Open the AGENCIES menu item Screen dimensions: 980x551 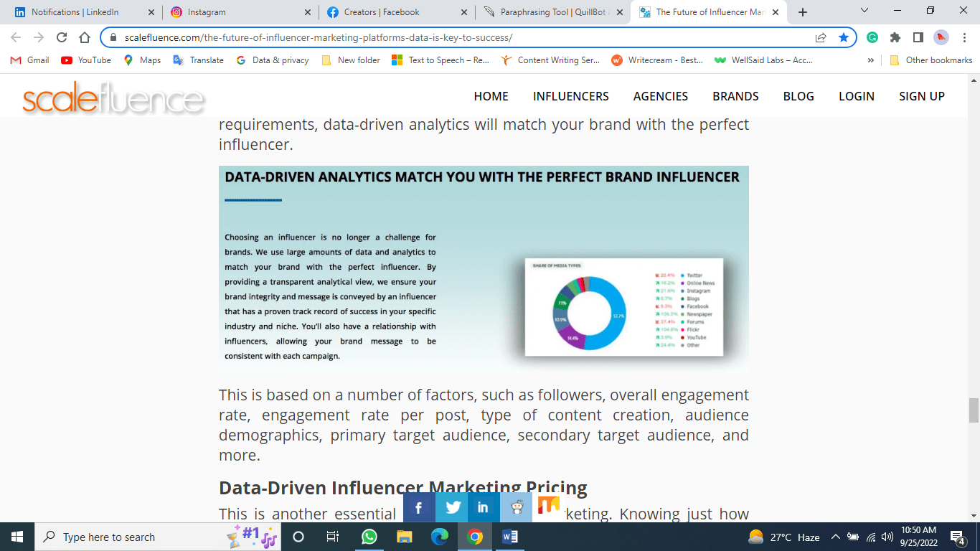click(x=661, y=96)
